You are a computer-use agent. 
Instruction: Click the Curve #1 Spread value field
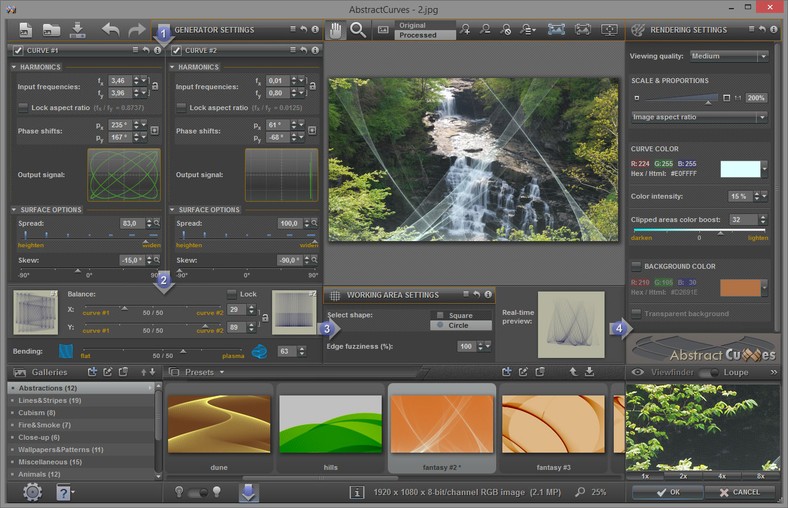click(x=132, y=223)
